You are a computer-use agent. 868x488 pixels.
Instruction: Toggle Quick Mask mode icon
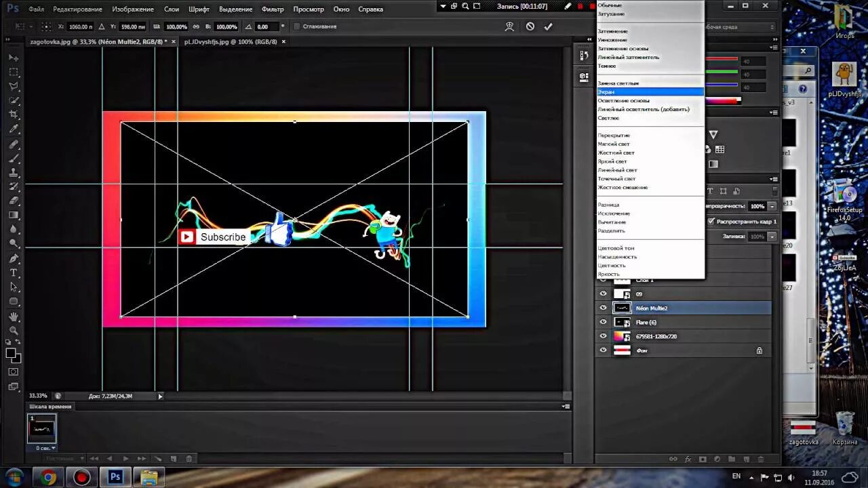click(x=14, y=372)
